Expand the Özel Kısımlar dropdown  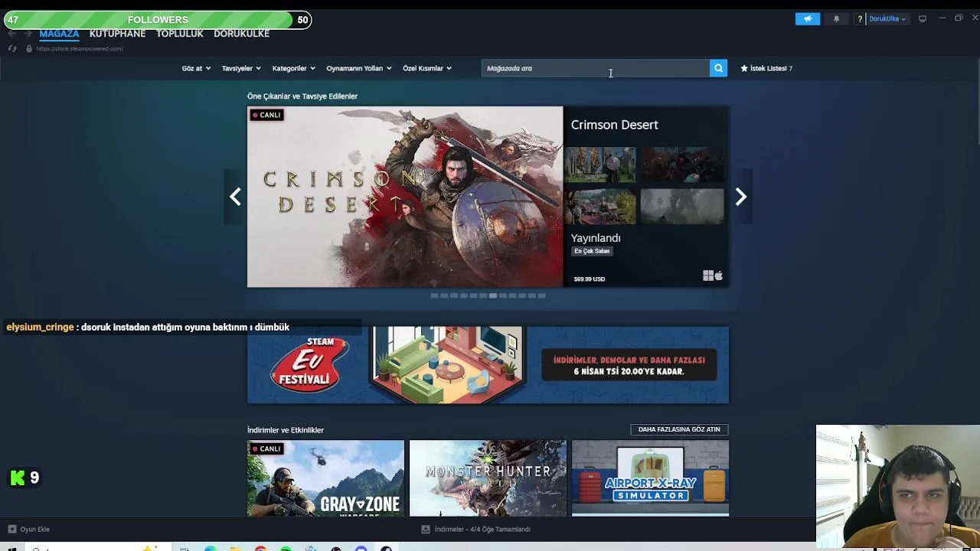(427, 68)
